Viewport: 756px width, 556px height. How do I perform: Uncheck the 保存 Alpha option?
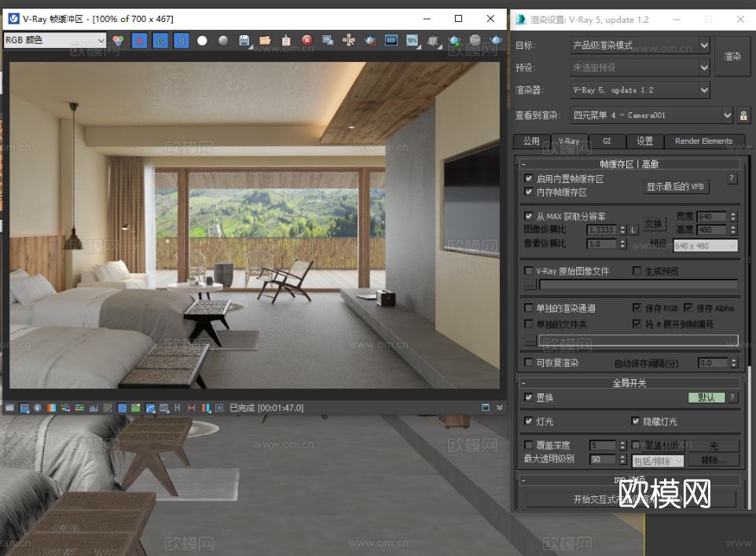coord(688,307)
